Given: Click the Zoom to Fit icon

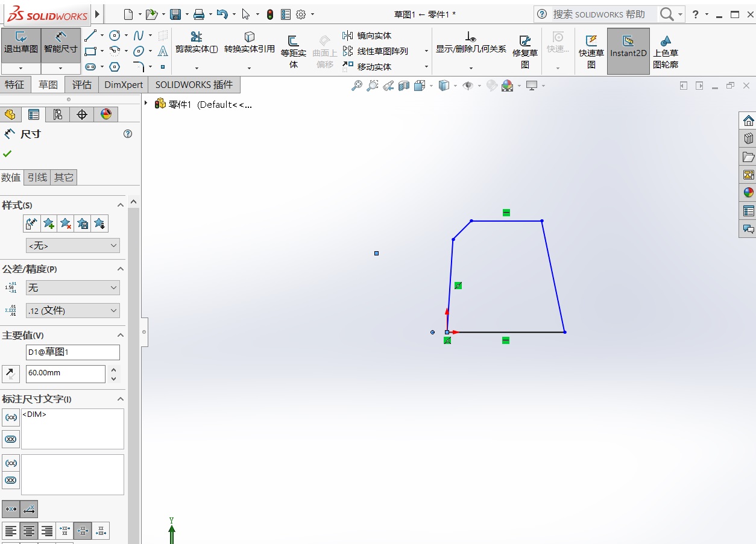Looking at the screenshot, I should [x=357, y=86].
